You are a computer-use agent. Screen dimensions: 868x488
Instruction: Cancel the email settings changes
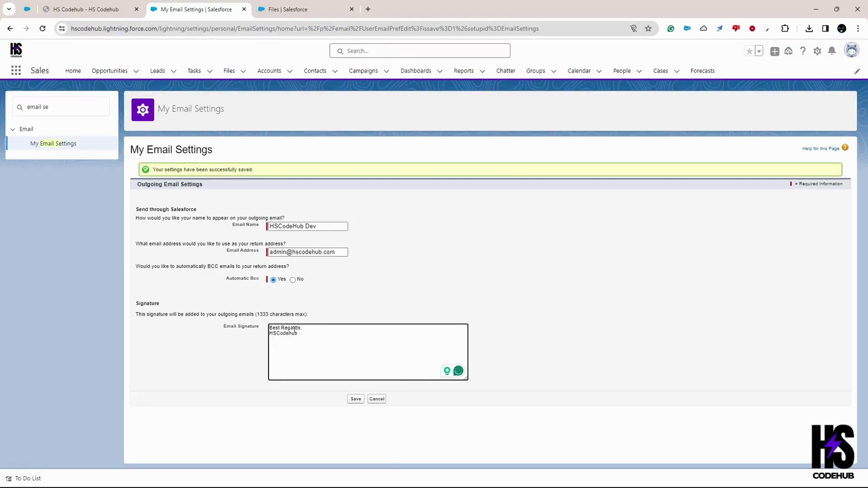click(376, 399)
